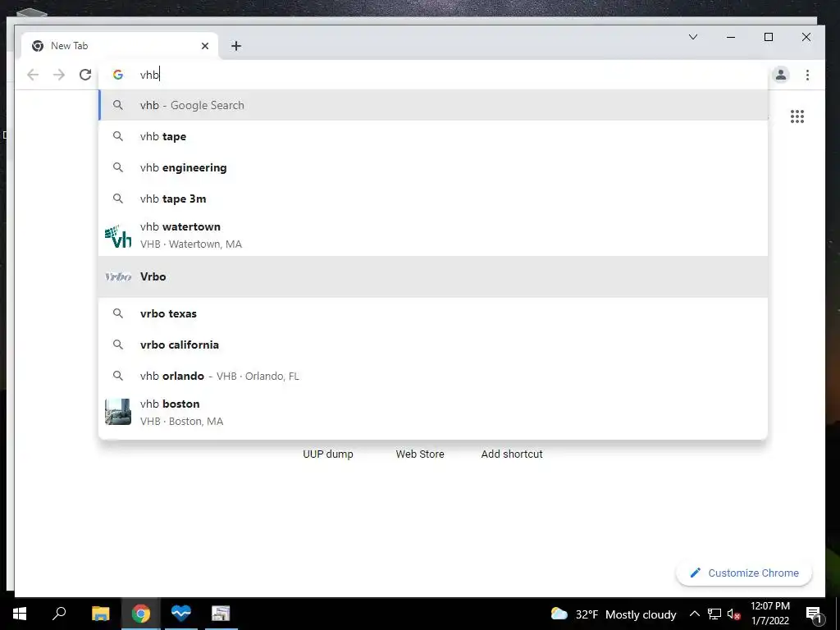Pick the 'vhb watertown' suggestion
Image resolution: width=840 pixels, height=630 pixels.
click(433, 235)
